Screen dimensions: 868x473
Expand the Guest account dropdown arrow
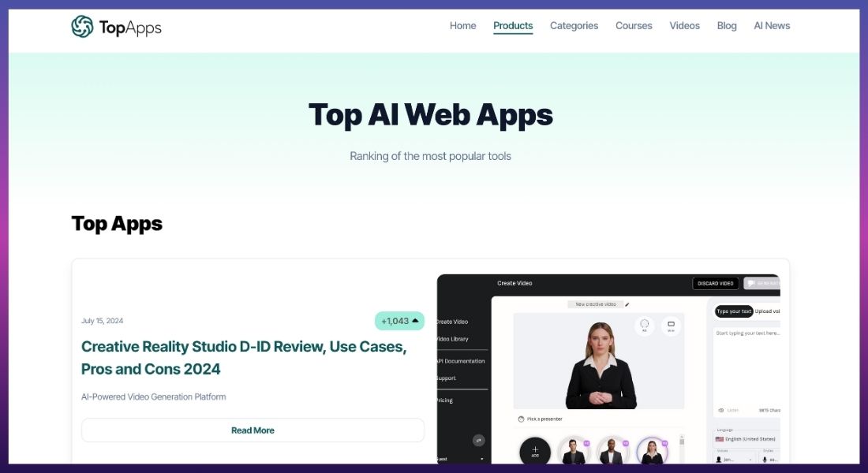tap(481, 459)
